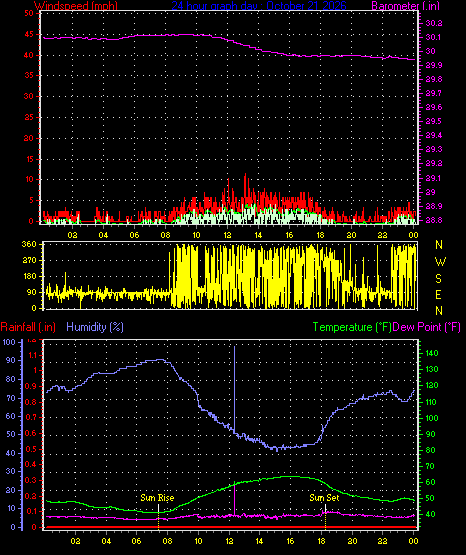Click the 29.5 barometer scale value
This screenshot has width=466, height=555.
pos(434,121)
